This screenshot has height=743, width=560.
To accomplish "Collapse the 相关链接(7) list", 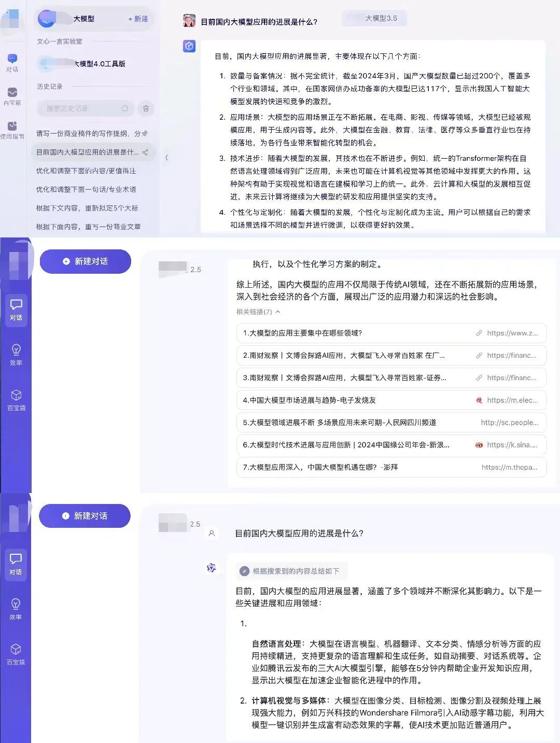I will [x=278, y=312].
